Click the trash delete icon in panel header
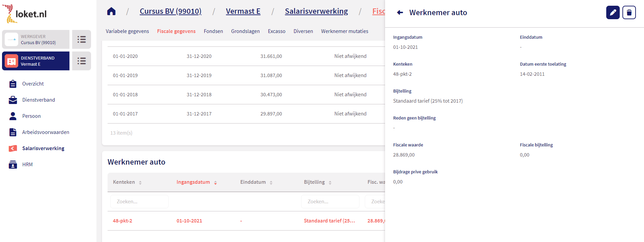This screenshot has height=242, width=644. pos(629,12)
